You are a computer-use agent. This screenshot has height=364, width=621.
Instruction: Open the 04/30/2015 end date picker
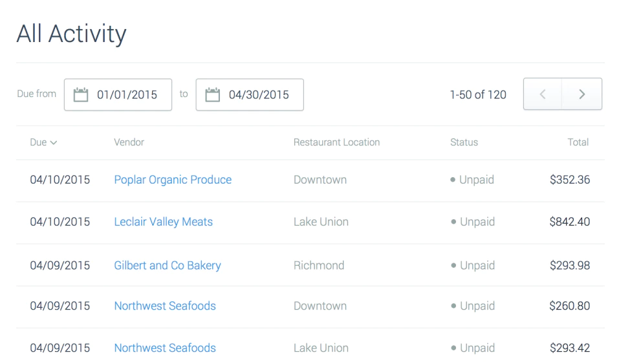pos(250,94)
